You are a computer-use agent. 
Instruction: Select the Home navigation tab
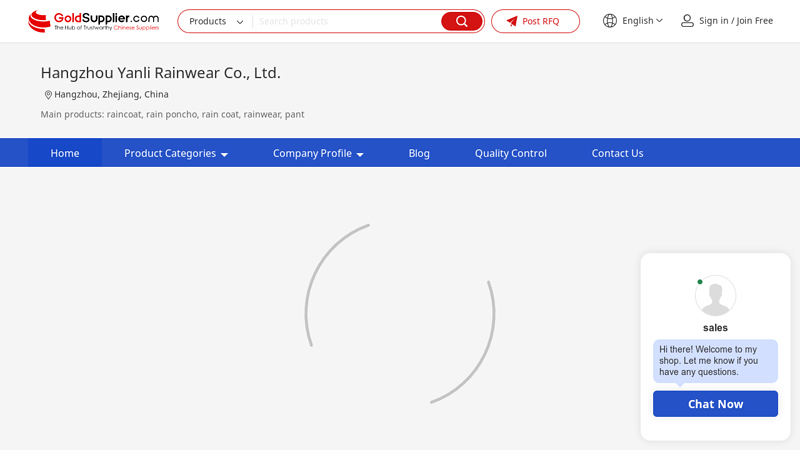point(65,153)
